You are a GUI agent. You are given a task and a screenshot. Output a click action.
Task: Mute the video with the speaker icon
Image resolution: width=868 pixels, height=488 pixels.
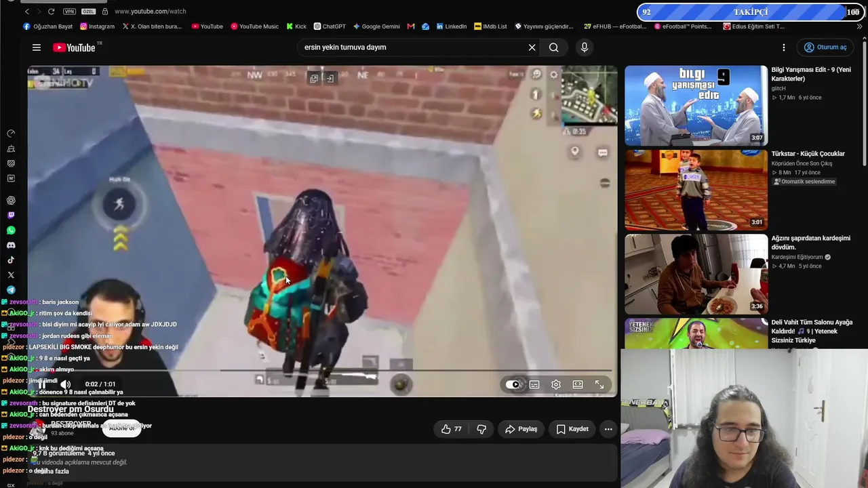tap(66, 384)
